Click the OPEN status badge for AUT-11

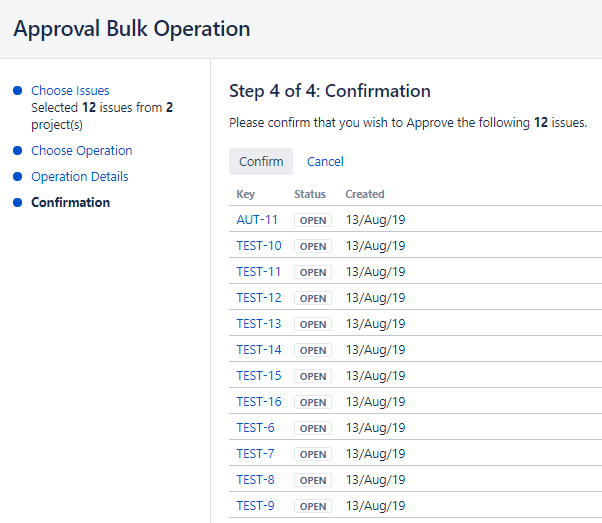[x=313, y=220]
